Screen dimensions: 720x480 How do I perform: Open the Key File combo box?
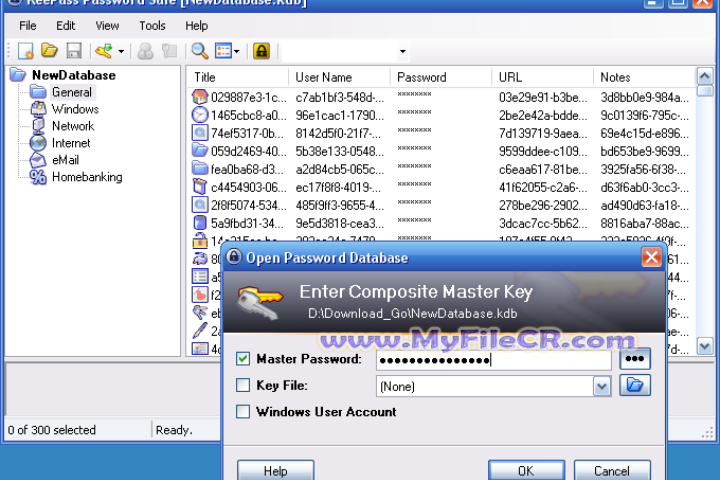(x=602, y=386)
